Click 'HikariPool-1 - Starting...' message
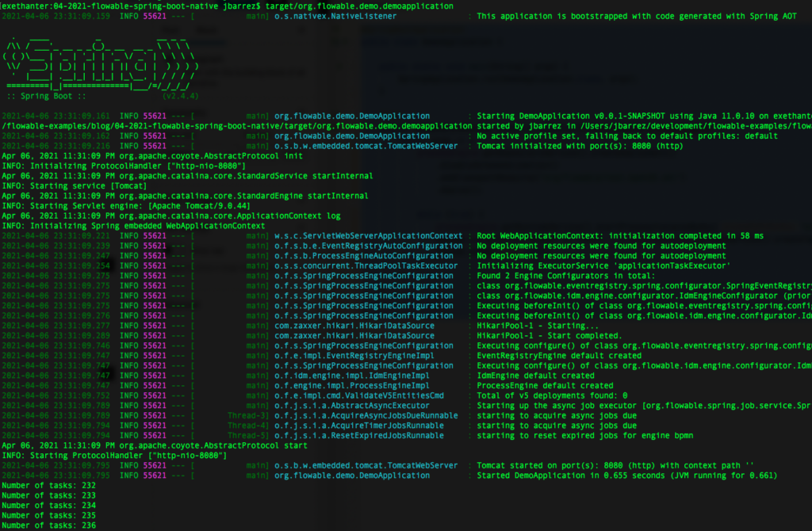Image resolution: width=812 pixels, height=531 pixels. [538, 326]
